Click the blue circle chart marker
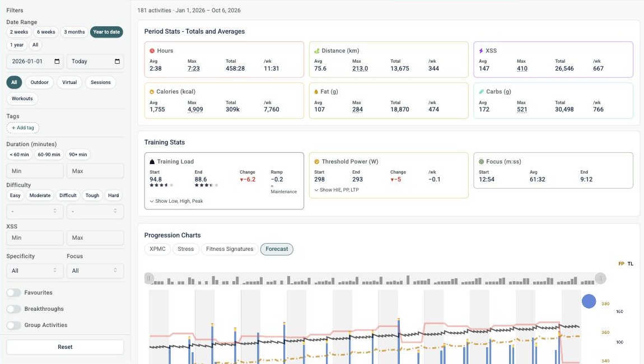This screenshot has width=644, height=364. [x=589, y=301]
